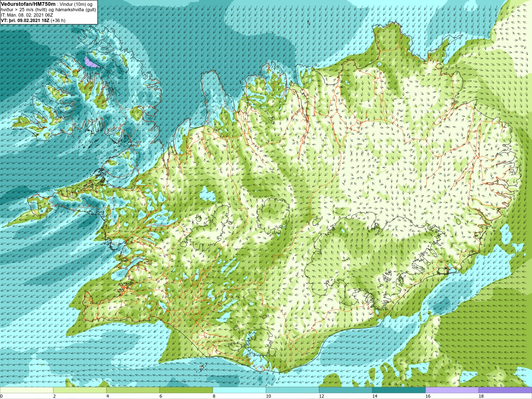Click the legend scale label "2"
This screenshot has height=399, width=532.
[x=54, y=397]
